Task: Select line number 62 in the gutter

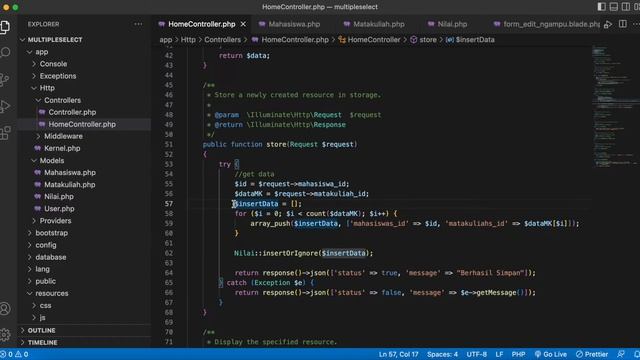Action: coord(169,253)
